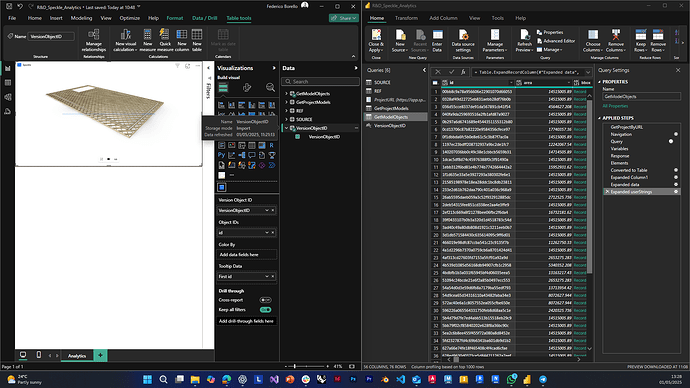Open Data source settings
This screenshot has height=388, width=690.
coord(463,40)
